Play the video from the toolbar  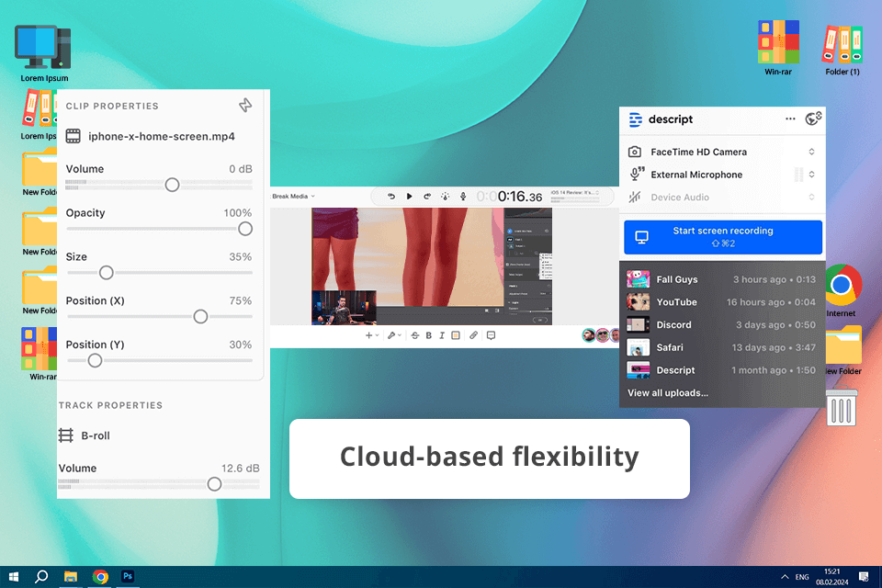409,197
